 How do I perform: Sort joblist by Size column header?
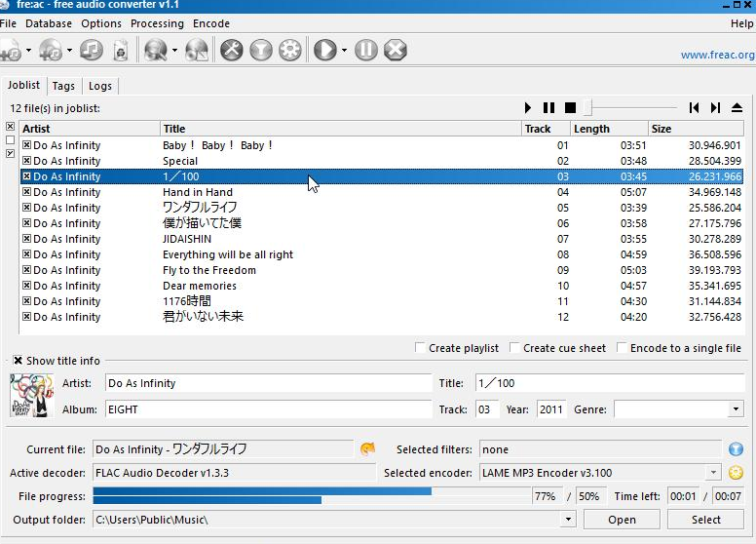pyautogui.click(x=696, y=129)
